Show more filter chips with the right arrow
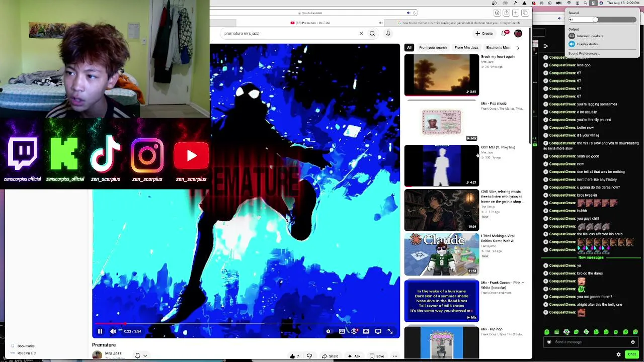This screenshot has width=644, height=362. coord(518,47)
